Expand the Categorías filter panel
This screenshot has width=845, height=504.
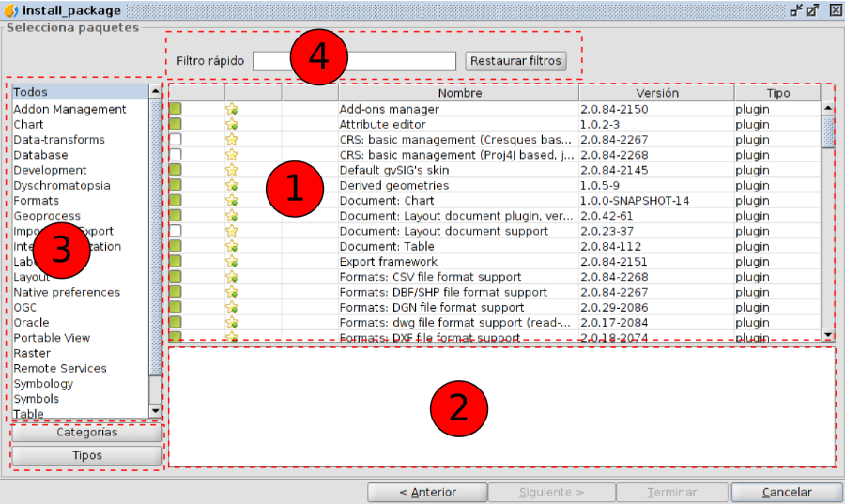coord(86,433)
